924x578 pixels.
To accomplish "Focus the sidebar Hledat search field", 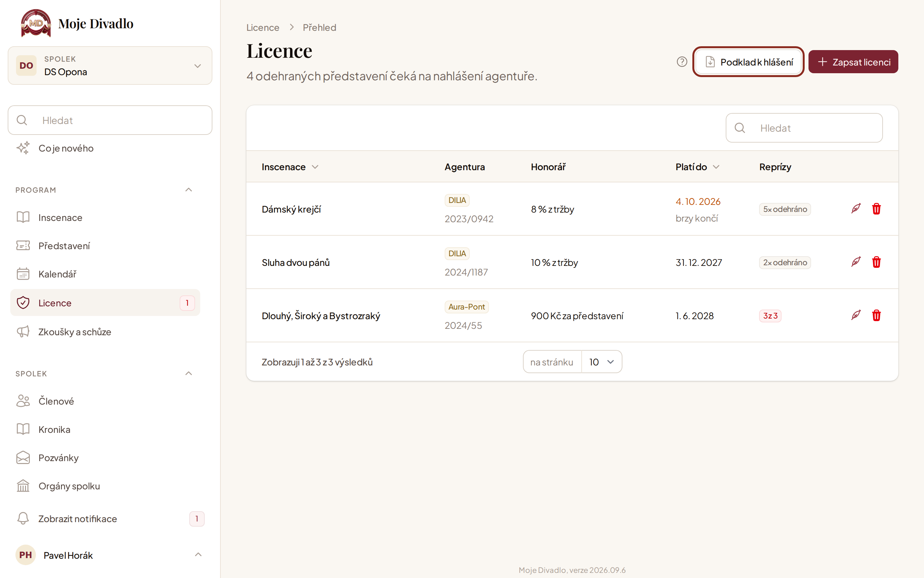I will 110,120.
